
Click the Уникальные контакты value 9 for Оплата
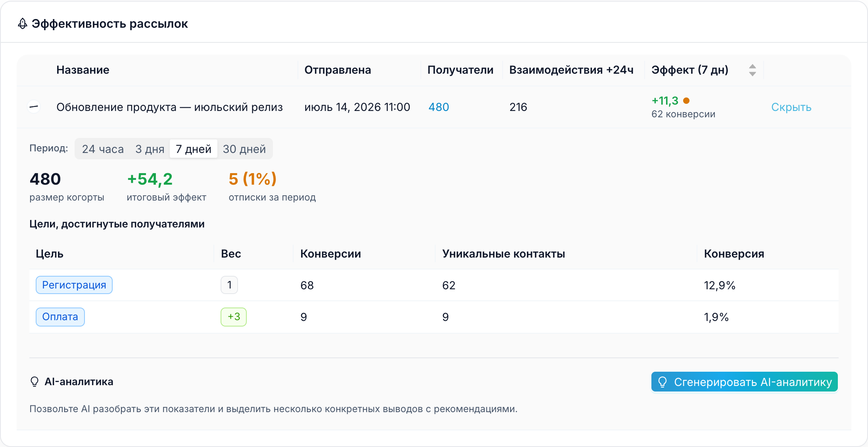(x=446, y=317)
